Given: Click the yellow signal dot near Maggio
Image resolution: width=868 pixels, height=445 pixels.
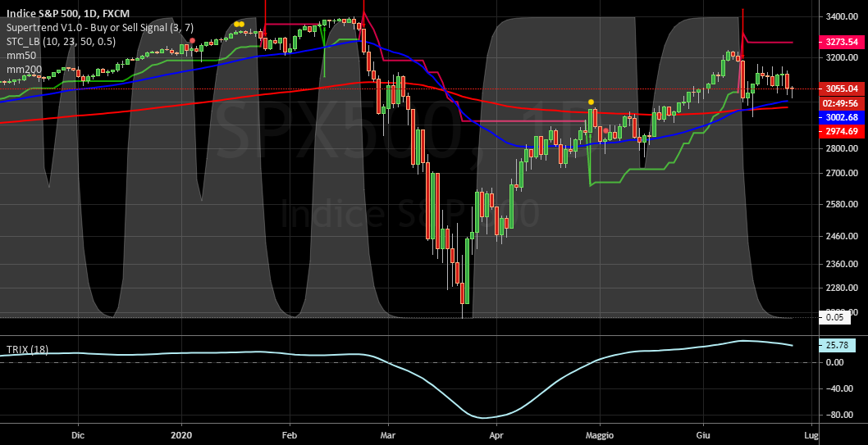Looking at the screenshot, I should point(592,102).
